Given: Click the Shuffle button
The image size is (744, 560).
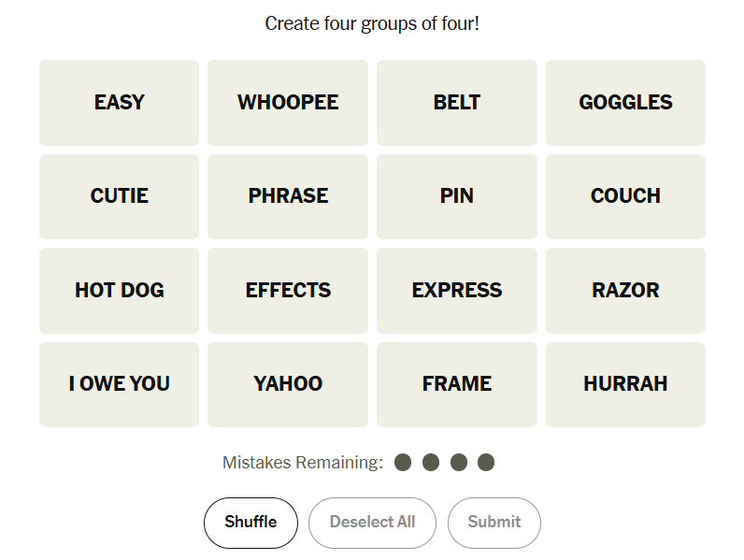Looking at the screenshot, I should (251, 523).
